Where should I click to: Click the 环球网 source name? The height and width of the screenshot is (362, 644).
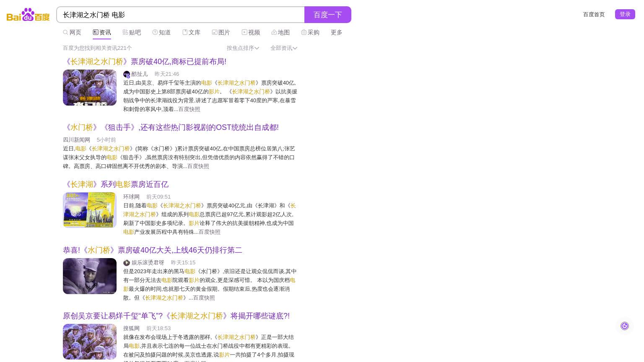[131, 197]
